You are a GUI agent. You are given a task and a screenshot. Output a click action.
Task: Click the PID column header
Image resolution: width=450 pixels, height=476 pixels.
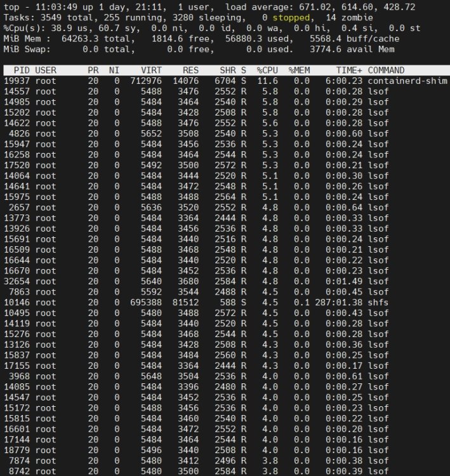click(22, 70)
